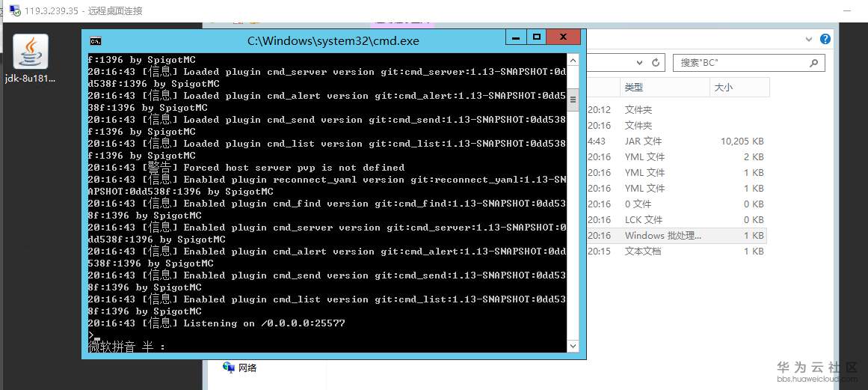The image size is (868, 390).
Task: Minimize the cmd.exe window
Action: 516,37
